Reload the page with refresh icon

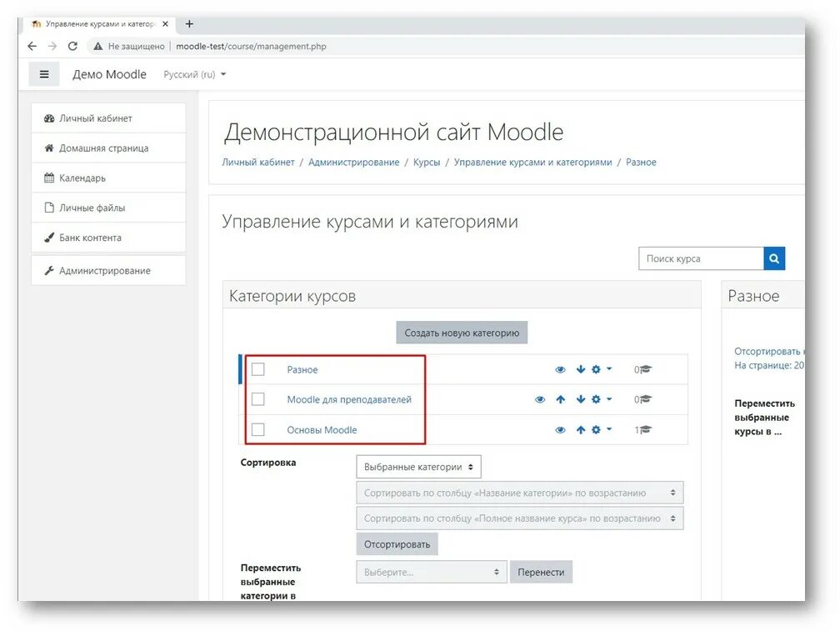(72, 46)
